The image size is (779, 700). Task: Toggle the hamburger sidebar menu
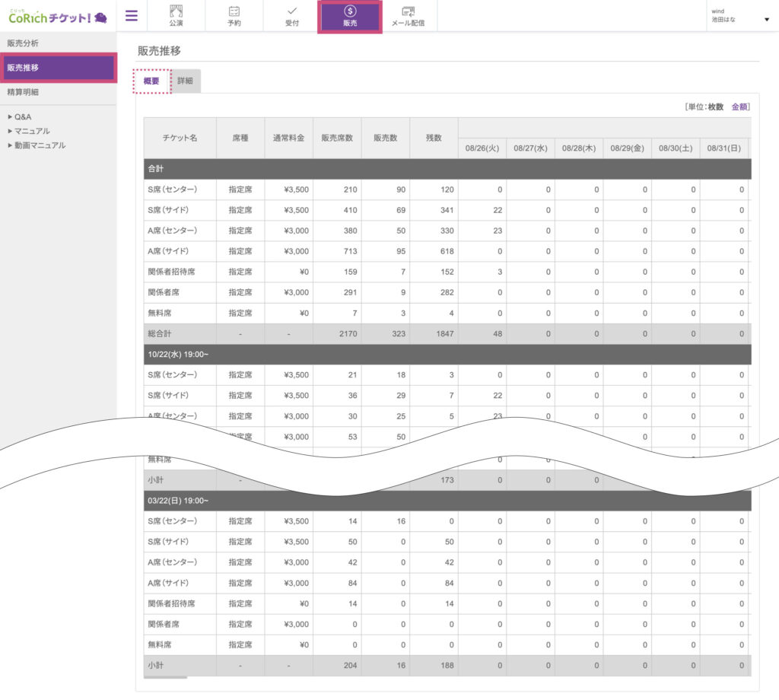pyautogui.click(x=132, y=16)
